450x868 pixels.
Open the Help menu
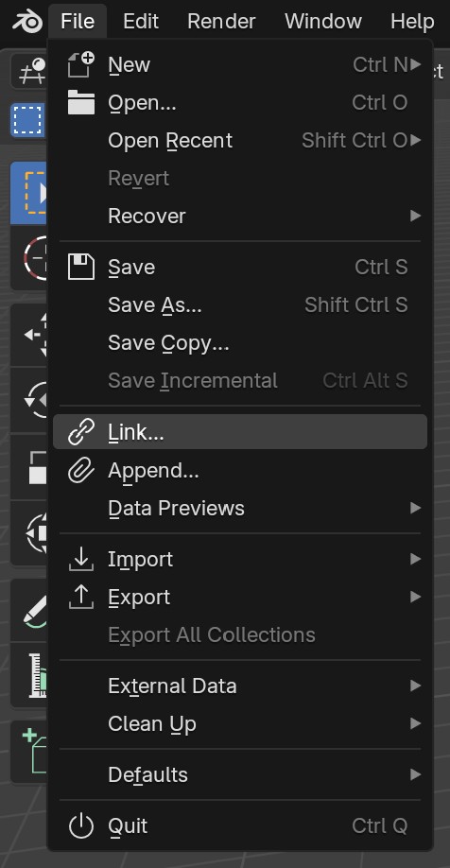point(412,22)
